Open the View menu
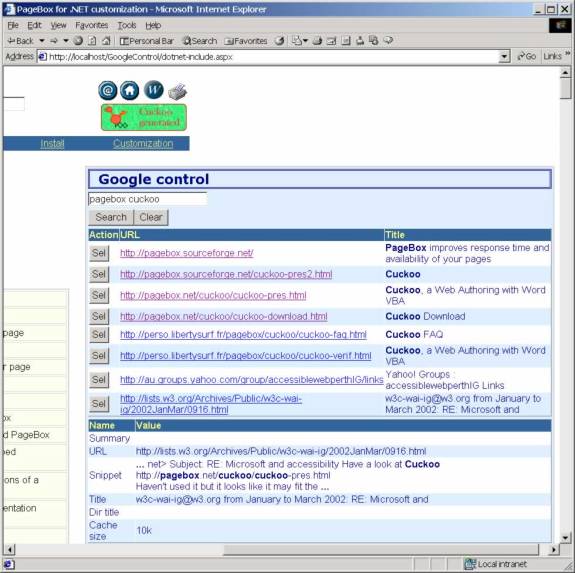The width and height of the screenshot is (575, 573). pos(58,25)
